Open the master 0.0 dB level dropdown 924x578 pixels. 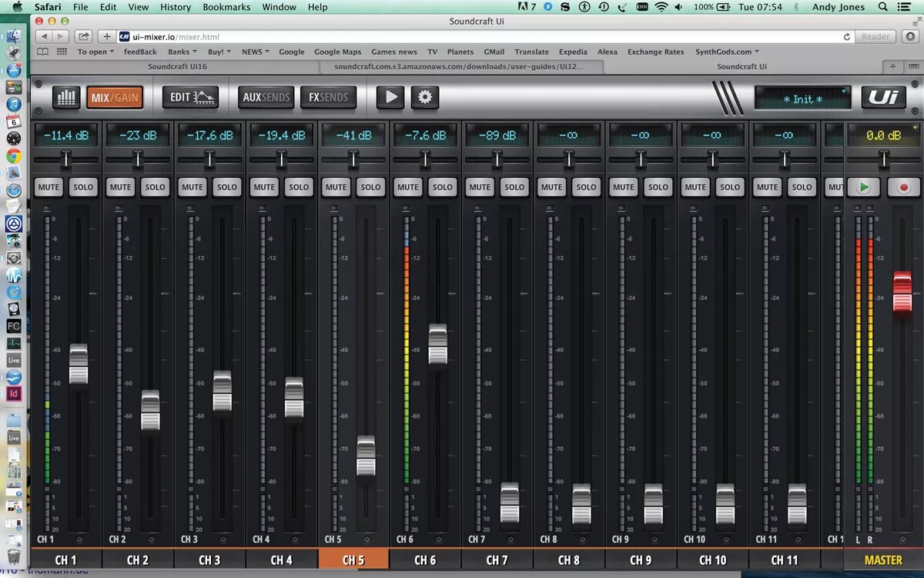point(884,135)
